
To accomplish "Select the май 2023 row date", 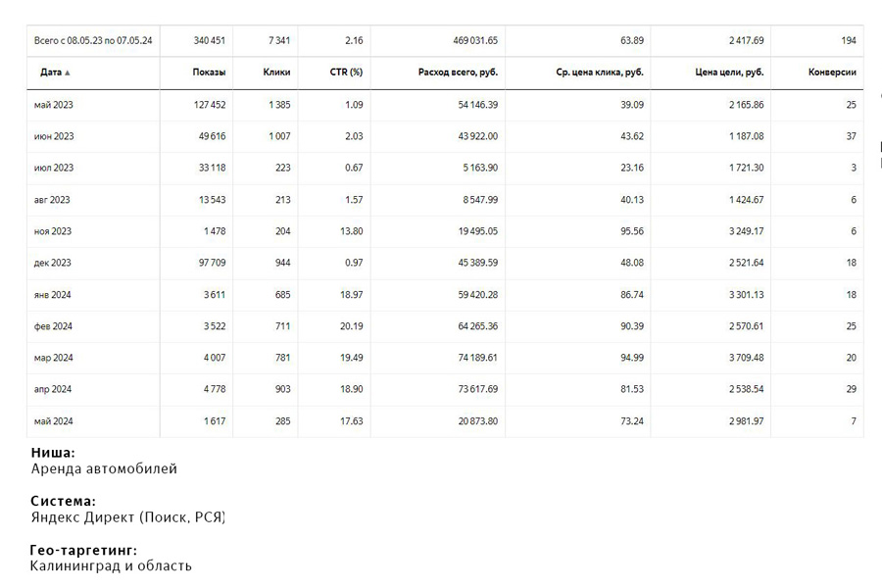I will point(53,105).
